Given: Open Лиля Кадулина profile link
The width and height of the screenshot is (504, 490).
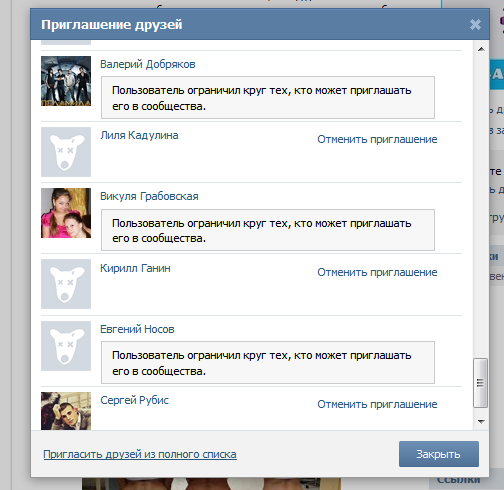Looking at the screenshot, I should click(139, 135).
